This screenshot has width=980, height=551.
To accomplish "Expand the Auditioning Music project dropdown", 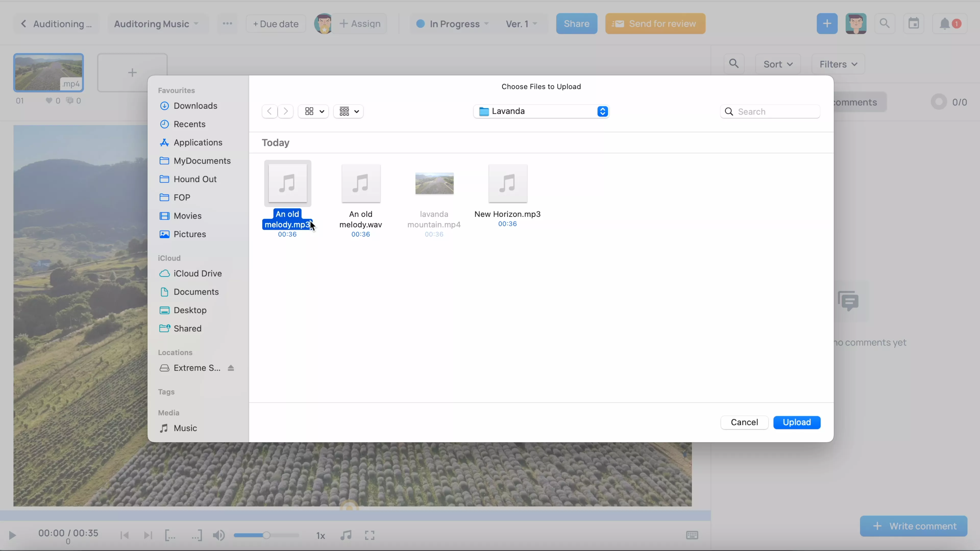I will (x=196, y=23).
